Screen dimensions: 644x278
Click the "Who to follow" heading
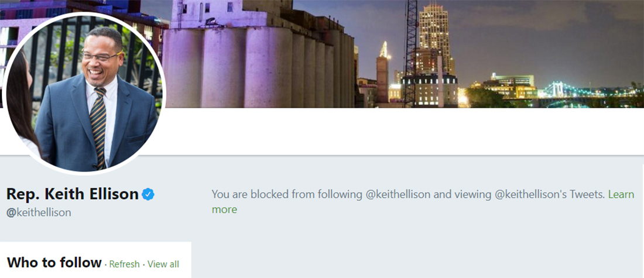click(x=54, y=262)
